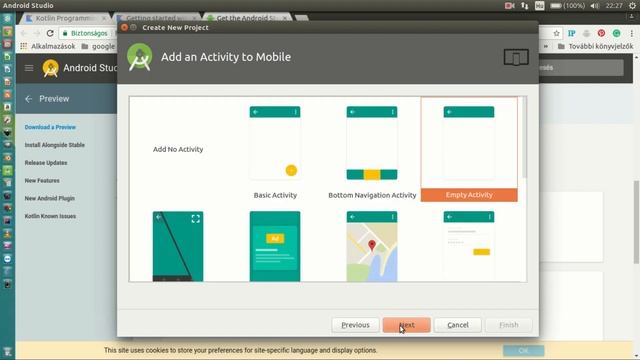The width and height of the screenshot is (640, 360).
Task: Click the screen recording indicator in top bar
Action: (x=509, y=6)
